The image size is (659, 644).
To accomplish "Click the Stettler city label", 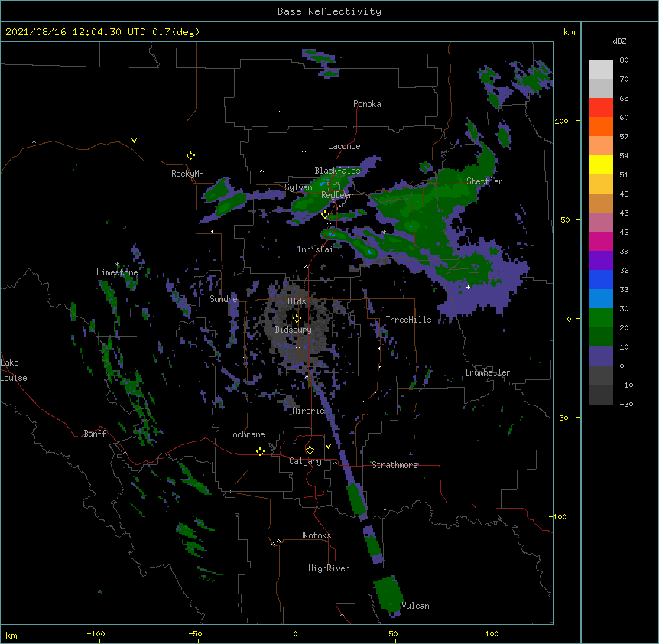I will [x=485, y=181].
